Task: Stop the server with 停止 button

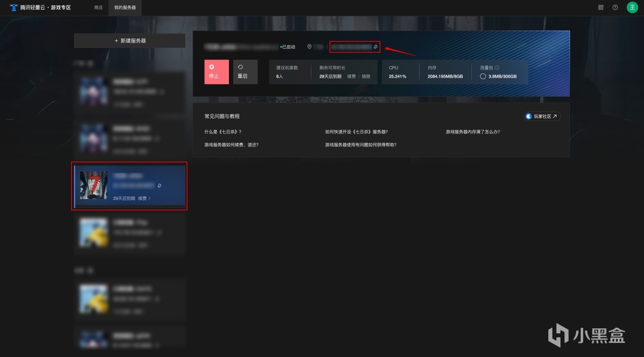Action: click(x=216, y=72)
